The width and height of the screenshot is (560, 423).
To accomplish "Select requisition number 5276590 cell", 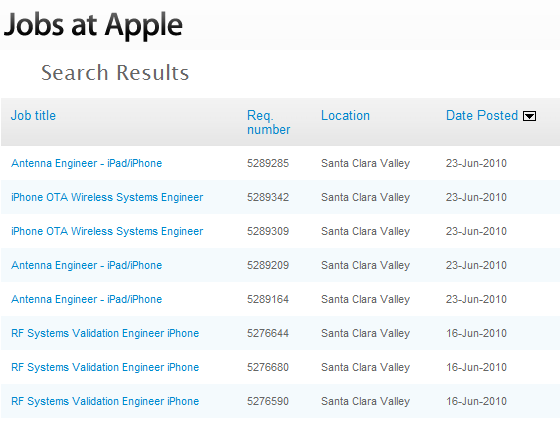I will pos(268,401).
